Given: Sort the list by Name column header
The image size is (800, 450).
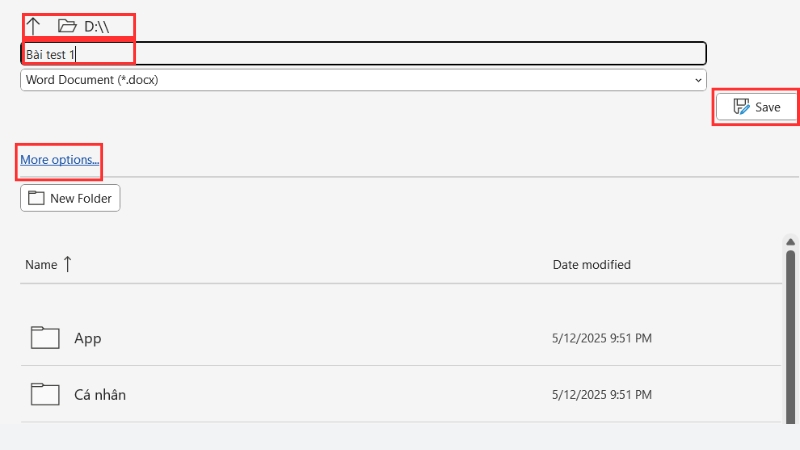Looking at the screenshot, I should 41,265.
